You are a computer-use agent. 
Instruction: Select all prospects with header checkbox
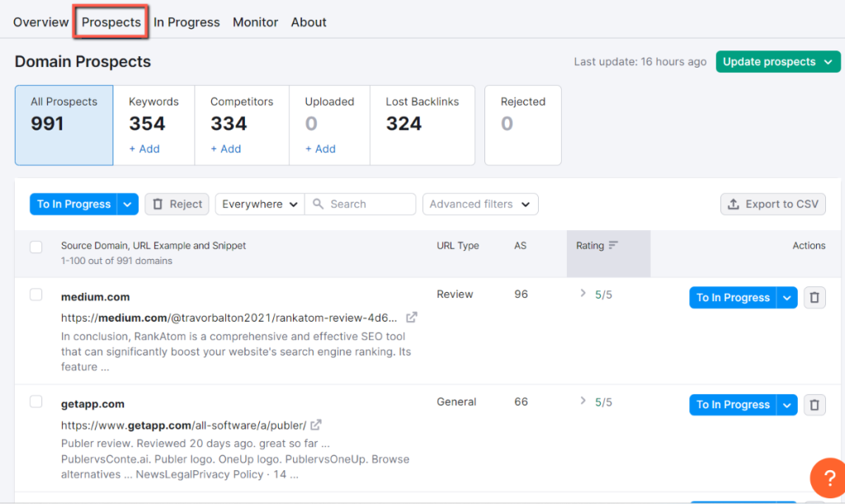(x=36, y=247)
